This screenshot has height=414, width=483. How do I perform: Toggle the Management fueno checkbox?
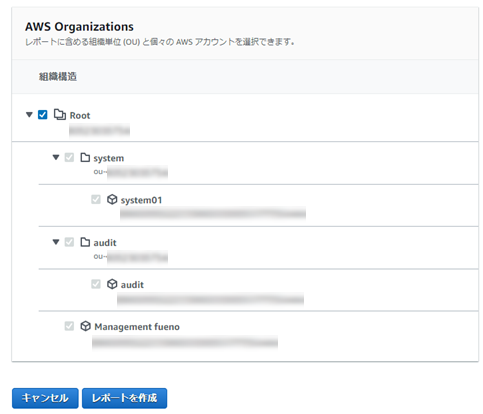tap(69, 326)
